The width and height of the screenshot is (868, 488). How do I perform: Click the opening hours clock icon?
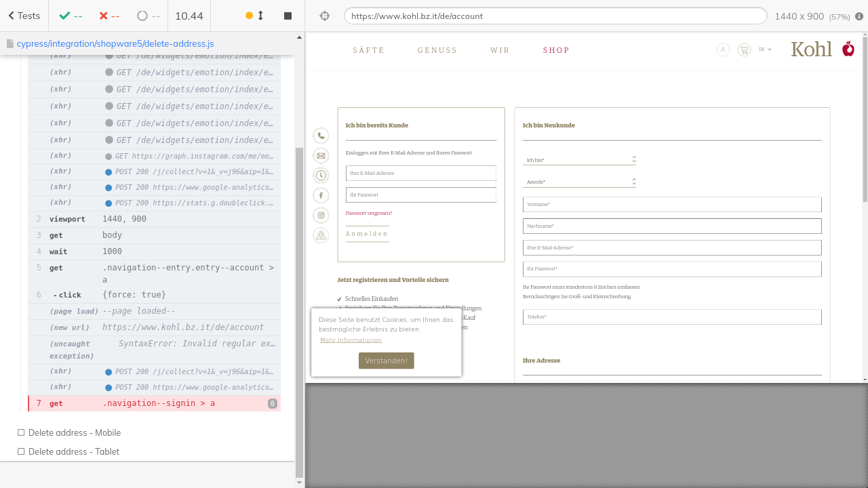321,176
